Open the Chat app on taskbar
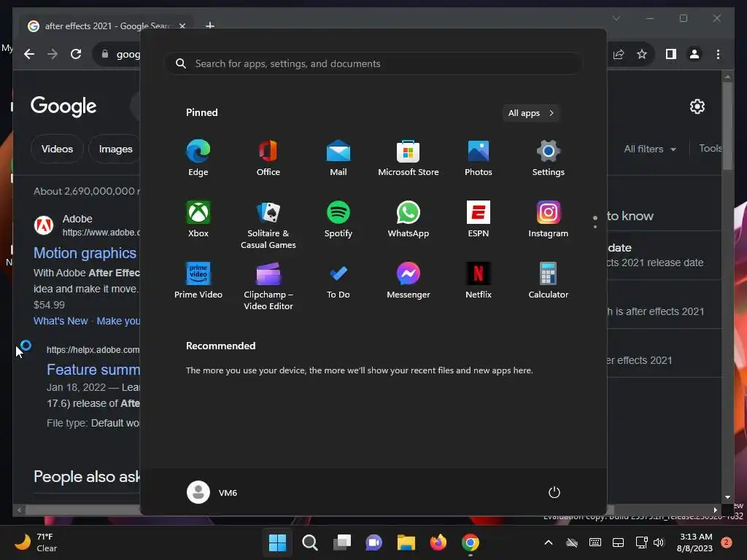747x560 pixels. point(374,542)
